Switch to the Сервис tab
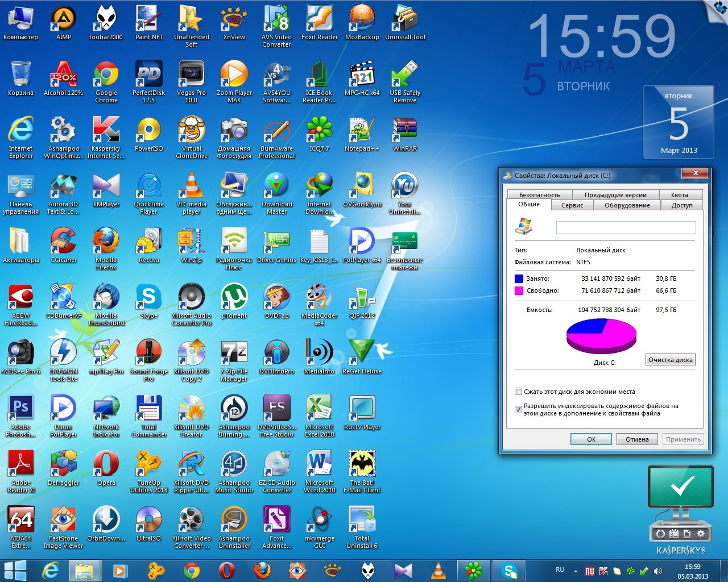Screen dimensions: 728x582 point(572,205)
